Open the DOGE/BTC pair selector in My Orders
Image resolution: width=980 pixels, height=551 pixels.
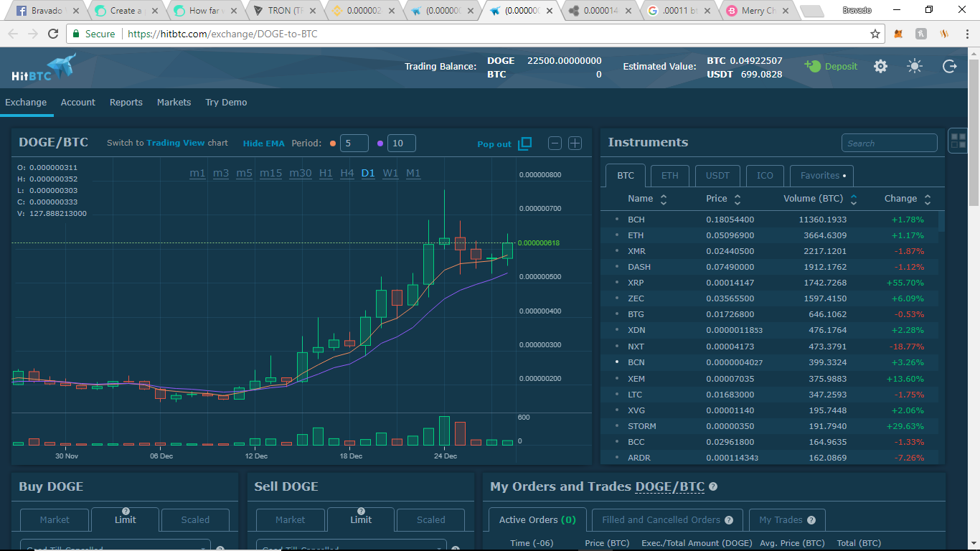pos(670,486)
